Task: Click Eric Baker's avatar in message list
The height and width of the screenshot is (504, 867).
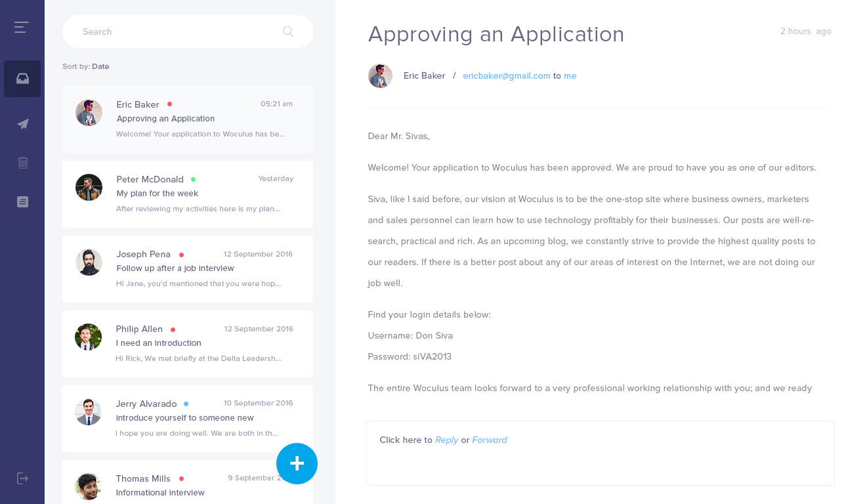Action: click(x=89, y=113)
